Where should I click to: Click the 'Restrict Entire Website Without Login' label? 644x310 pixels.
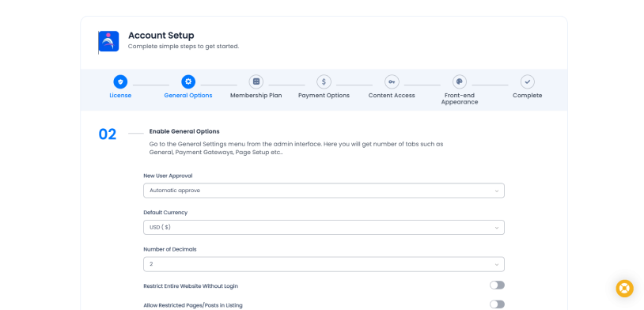pyautogui.click(x=191, y=286)
